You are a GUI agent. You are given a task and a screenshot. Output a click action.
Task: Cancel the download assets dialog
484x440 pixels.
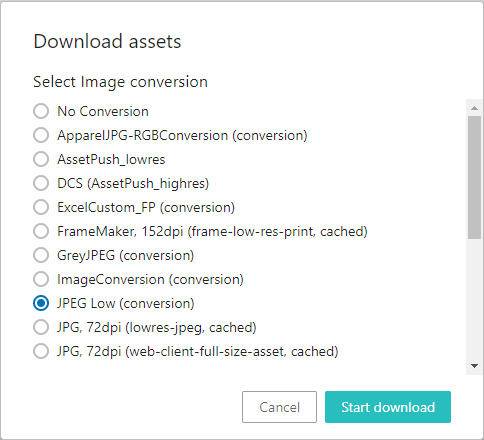pyautogui.click(x=279, y=407)
